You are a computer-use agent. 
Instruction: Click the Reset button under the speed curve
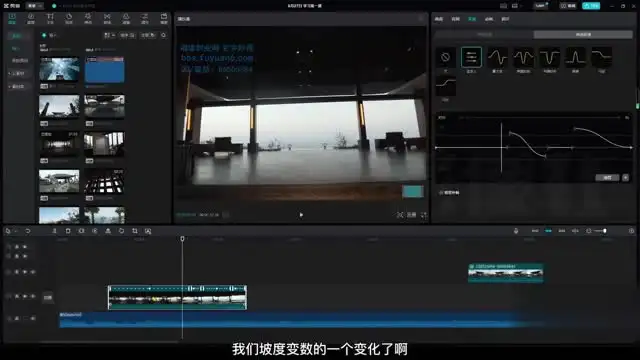pyautogui.click(x=607, y=178)
